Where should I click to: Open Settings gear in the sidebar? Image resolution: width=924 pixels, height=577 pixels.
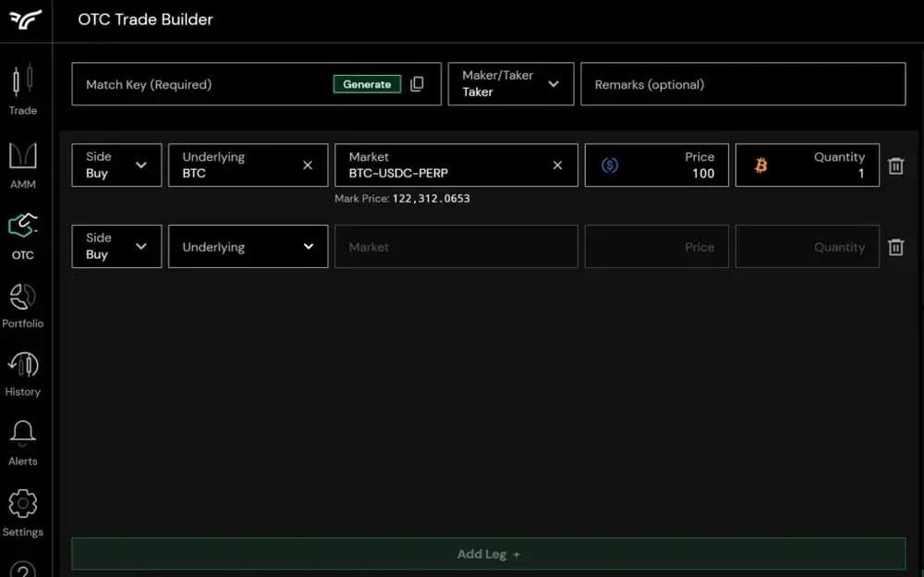22,512
